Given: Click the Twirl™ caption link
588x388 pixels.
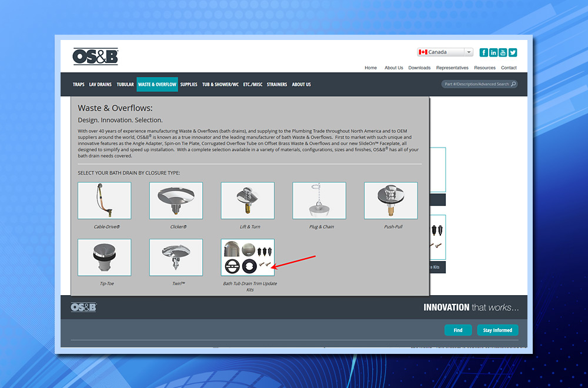Looking at the screenshot, I should point(178,283).
